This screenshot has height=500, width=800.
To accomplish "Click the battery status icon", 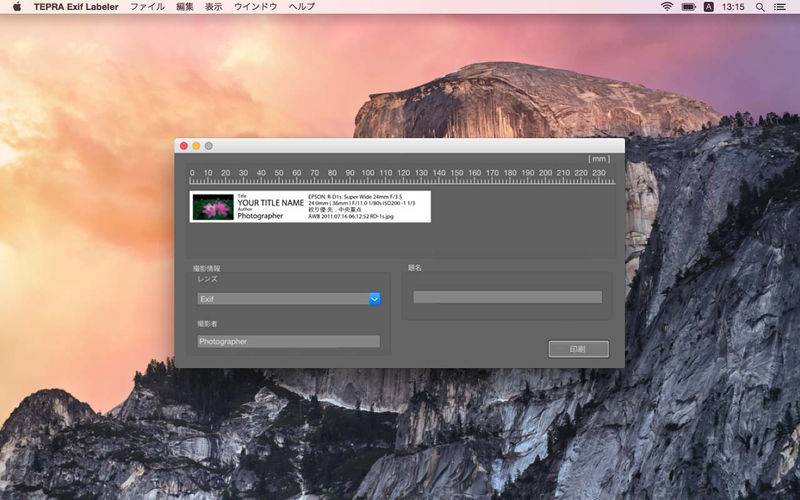I will pos(688,7).
